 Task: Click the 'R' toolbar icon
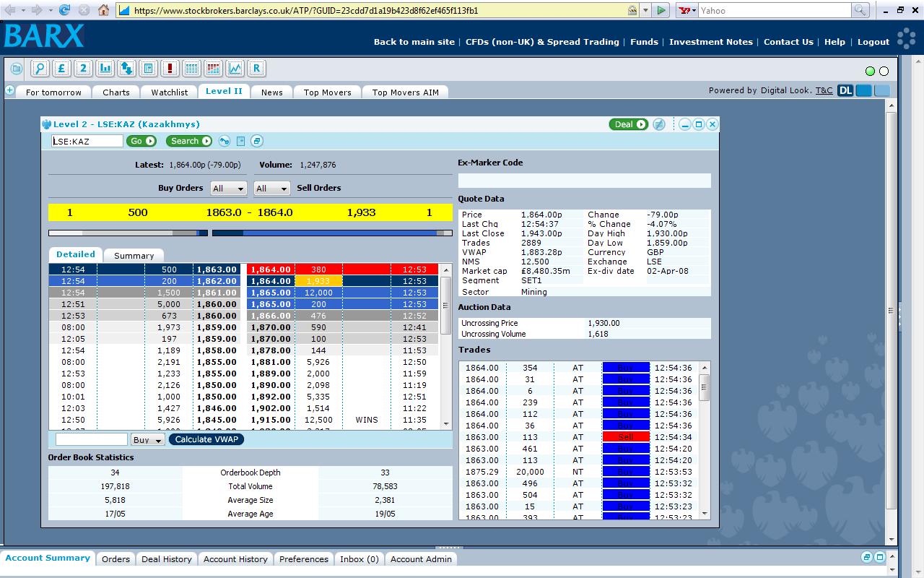coord(256,69)
